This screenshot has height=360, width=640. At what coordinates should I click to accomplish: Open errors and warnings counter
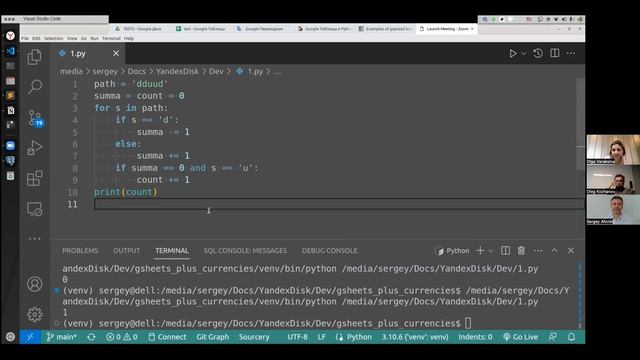[122, 337]
